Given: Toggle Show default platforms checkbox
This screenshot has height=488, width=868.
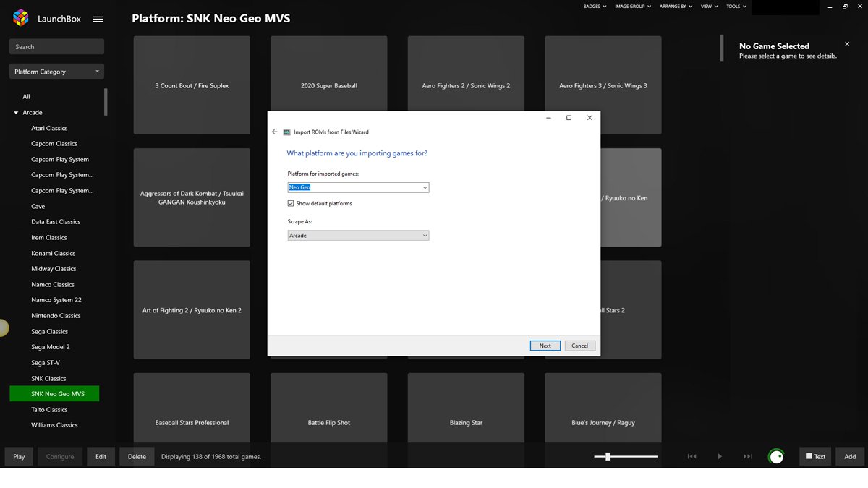Looking at the screenshot, I should click(x=291, y=204).
